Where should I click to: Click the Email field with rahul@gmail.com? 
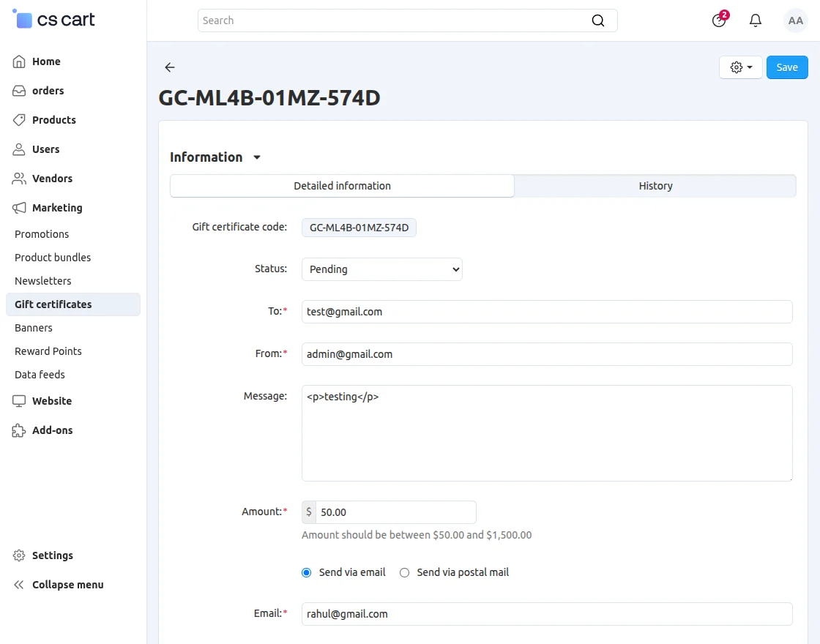[x=547, y=614]
